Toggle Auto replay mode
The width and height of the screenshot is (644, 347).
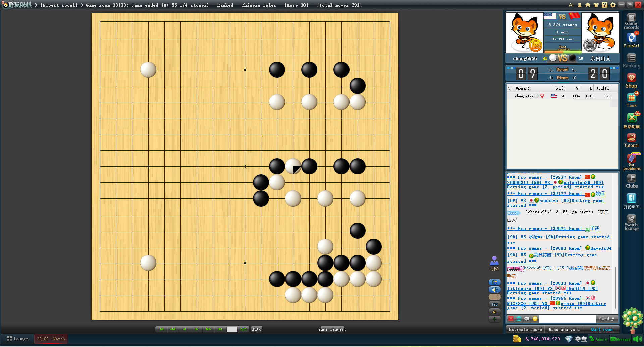256,329
